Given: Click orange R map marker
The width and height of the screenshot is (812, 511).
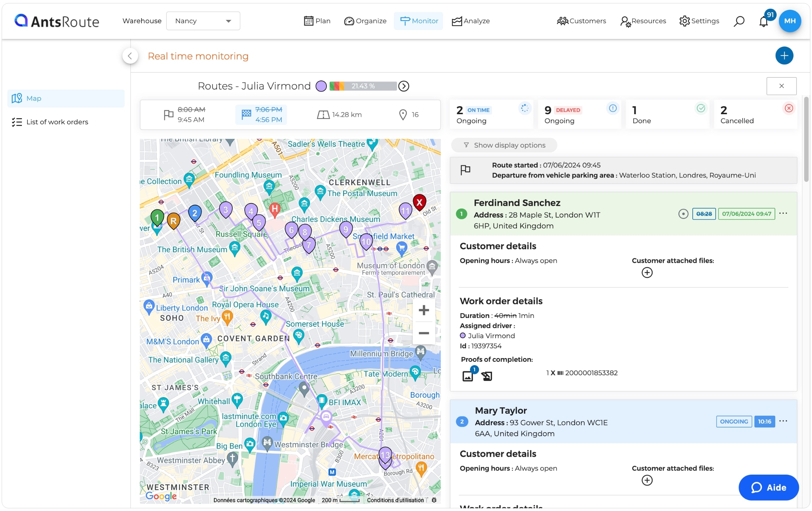Looking at the screenshot, I should pos(173,221).
